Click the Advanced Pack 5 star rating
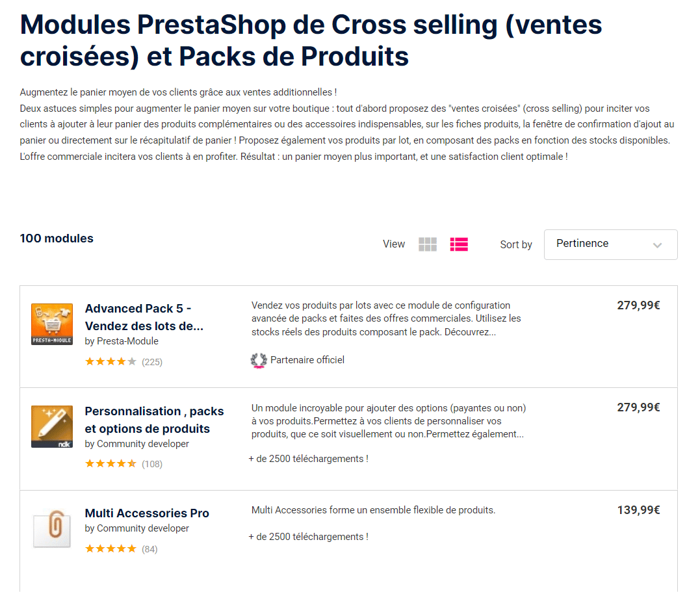 point(110,362)
